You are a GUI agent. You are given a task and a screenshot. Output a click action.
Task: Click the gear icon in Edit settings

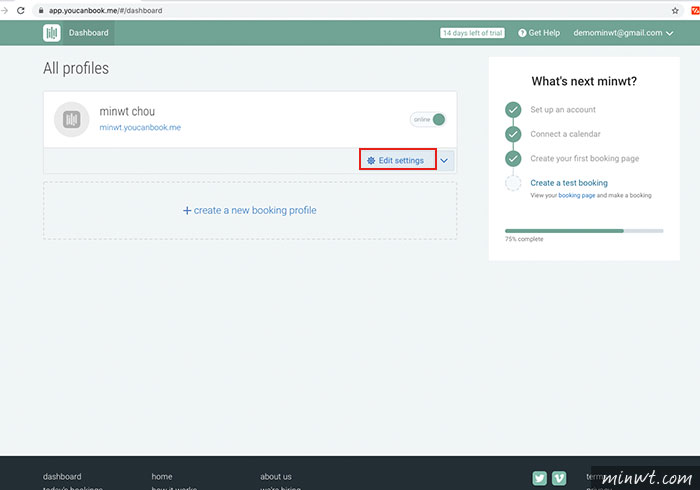pyautogui.click(x=371, y=161)
